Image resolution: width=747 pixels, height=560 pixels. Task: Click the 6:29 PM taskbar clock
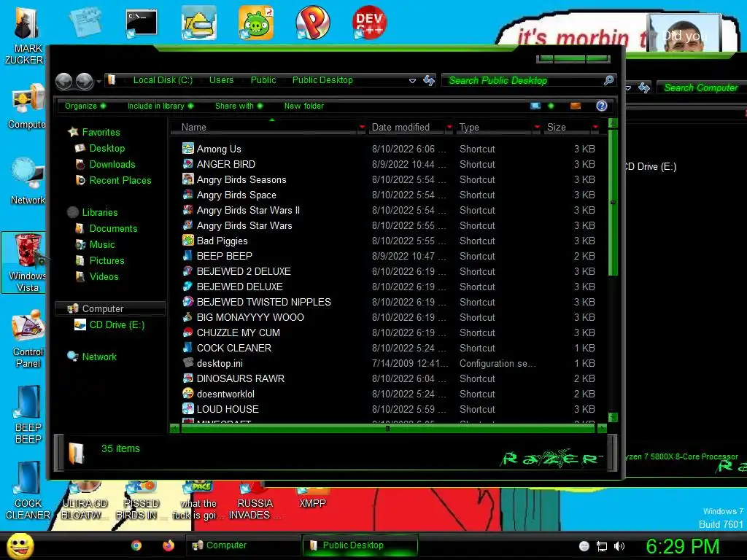point(682,546)
